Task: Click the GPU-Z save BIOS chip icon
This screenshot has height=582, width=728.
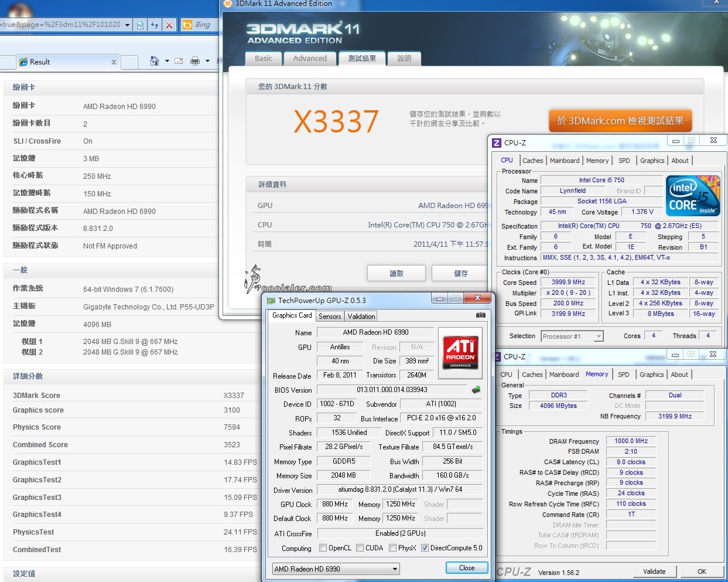Action: pyautogui.click(x=476, y=390)
